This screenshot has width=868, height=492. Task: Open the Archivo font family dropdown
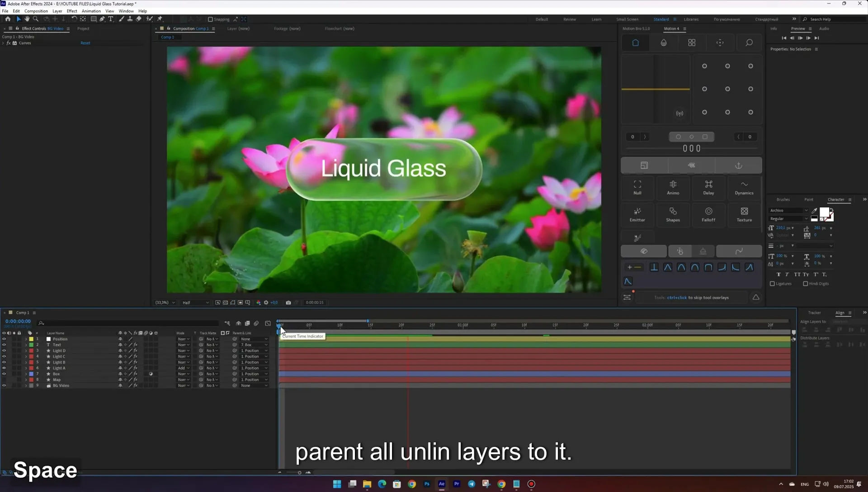(788, 210)
